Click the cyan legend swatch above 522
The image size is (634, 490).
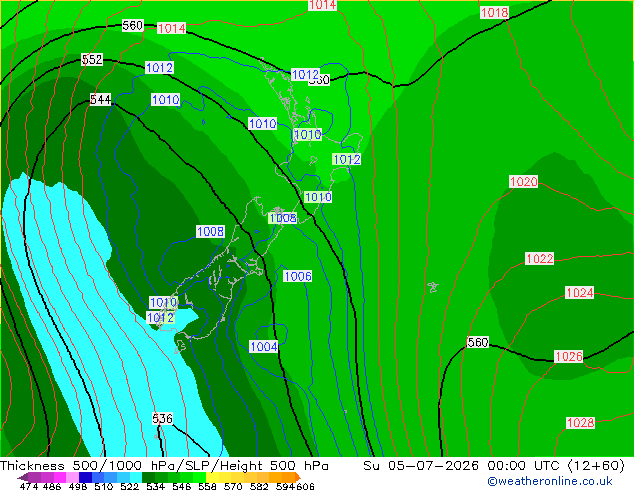click(135, 477)
